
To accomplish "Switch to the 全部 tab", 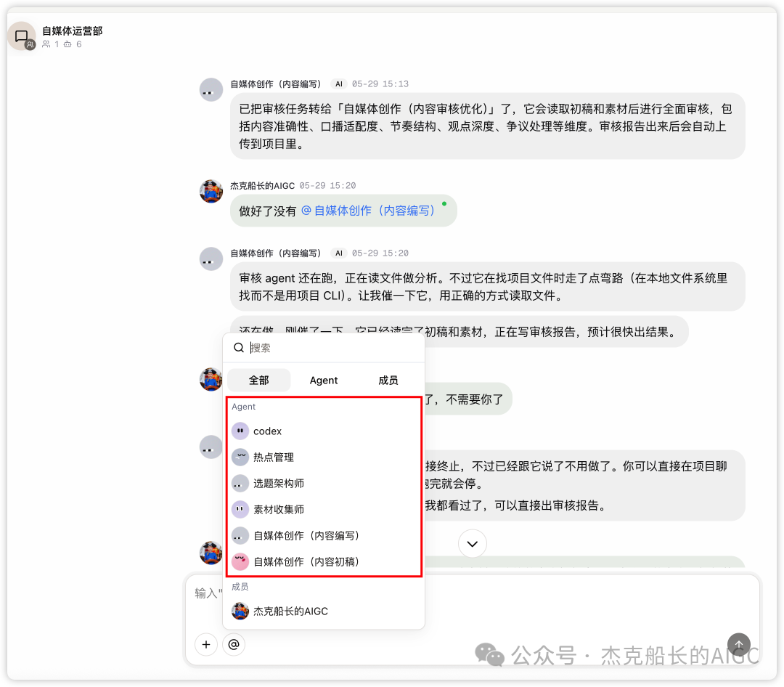I will [x=259, y=381].
